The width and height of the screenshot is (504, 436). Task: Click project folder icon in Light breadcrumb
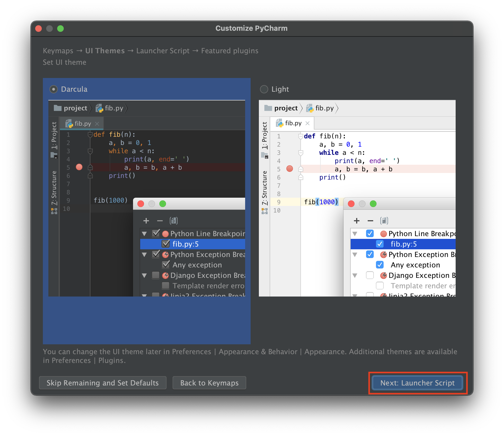point(268,108)
